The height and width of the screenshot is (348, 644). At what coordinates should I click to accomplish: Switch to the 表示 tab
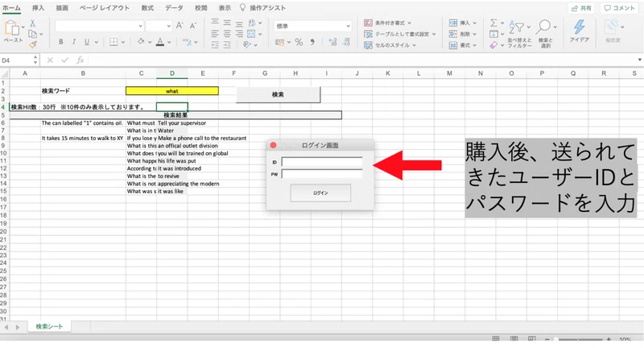(x=225, y=8)
